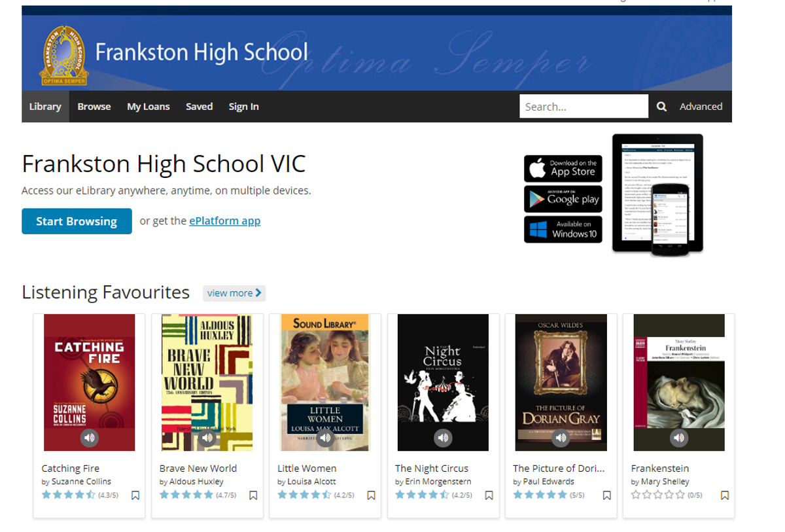This screenshot has width=785, height=532.
Task: Save The Picture of Dorian Gray bookmark
Action: click(x=607, y=495)
